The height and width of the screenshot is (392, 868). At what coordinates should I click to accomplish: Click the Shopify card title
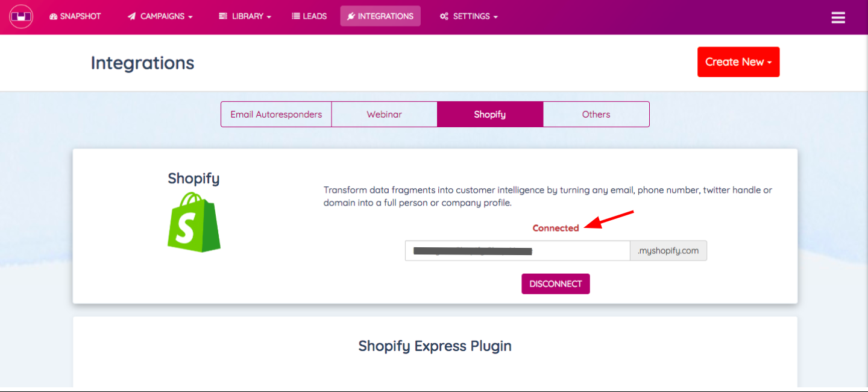coord(193,179)
